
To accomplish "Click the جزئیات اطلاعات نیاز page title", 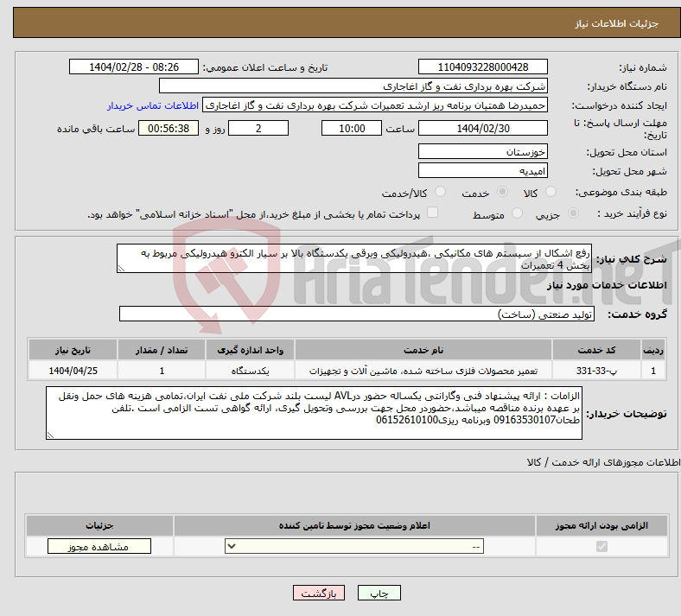I will 617,23.
